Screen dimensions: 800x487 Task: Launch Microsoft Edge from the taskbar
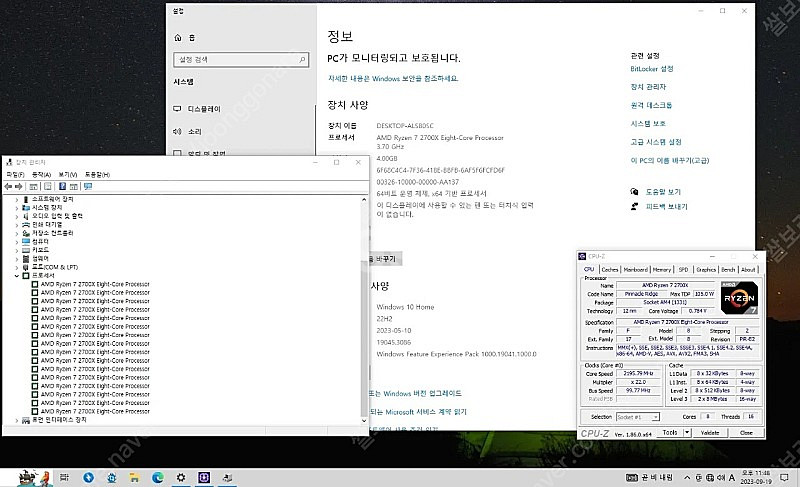[158, 477]
